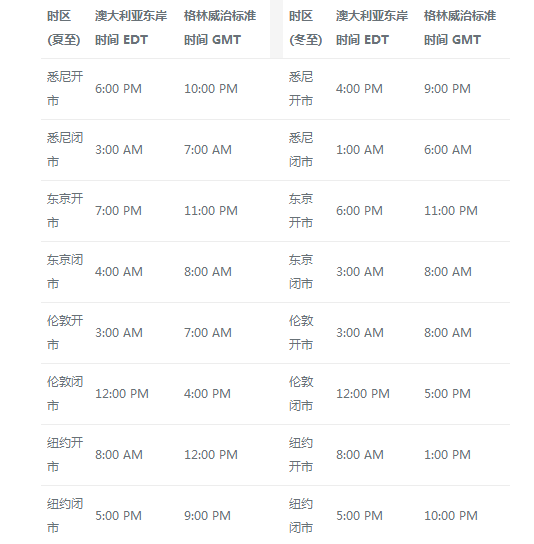Screen dimensions: 534x544
Task: Select the summer 伦敦开市 row label
Action: 65,333
